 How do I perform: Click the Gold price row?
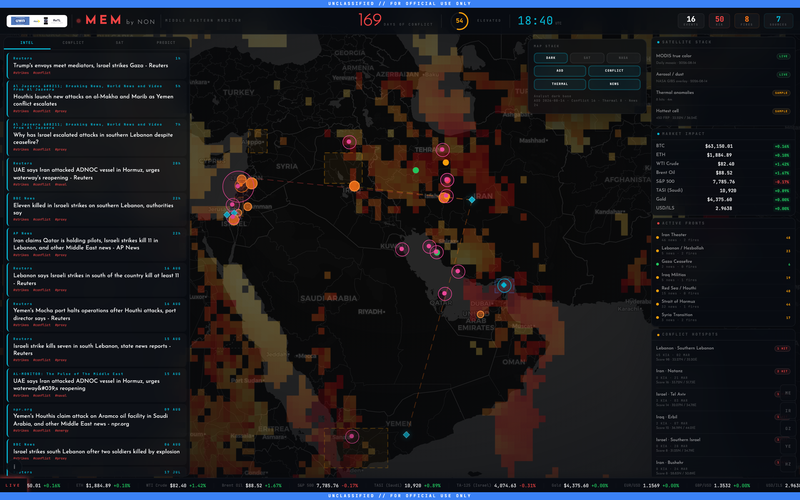723,199
